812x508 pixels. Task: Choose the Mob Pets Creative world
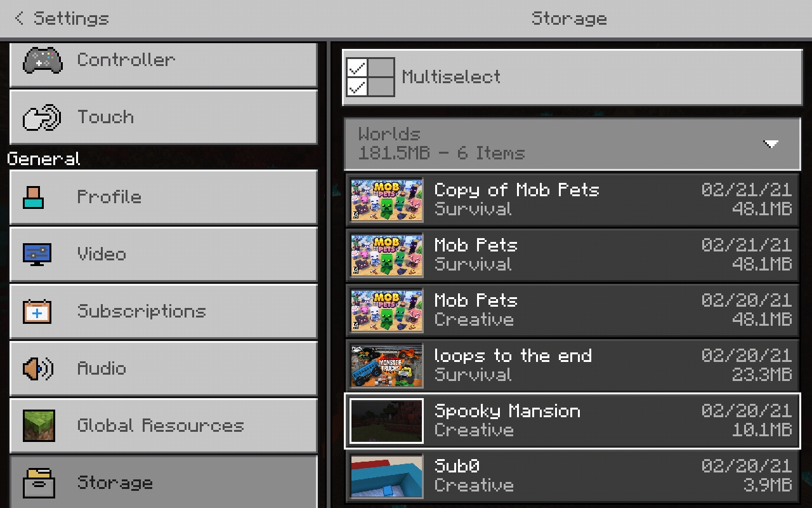(x=572, y=311)
